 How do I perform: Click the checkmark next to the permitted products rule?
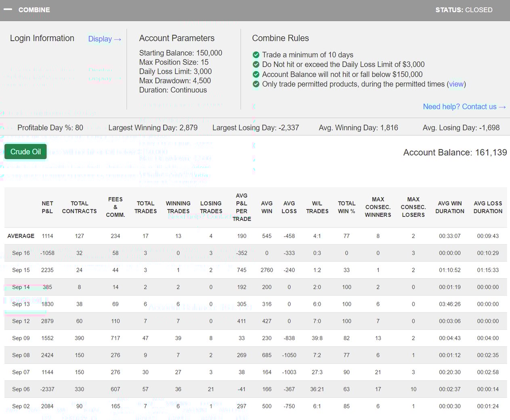point(256,84)
